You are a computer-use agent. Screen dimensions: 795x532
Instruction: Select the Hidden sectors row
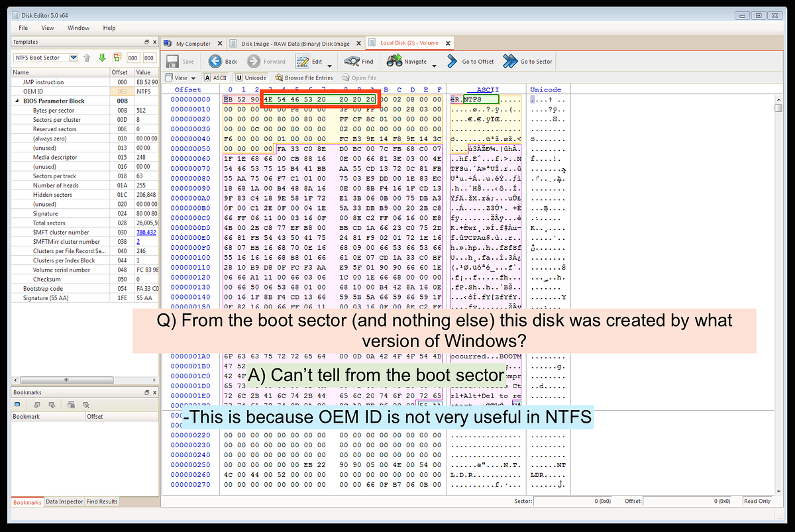(x=85, y=195)
